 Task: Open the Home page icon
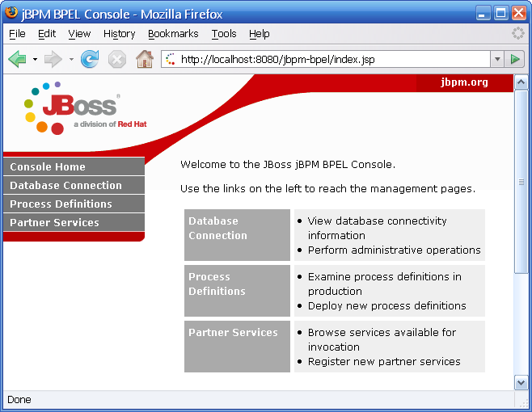(145, 59)
